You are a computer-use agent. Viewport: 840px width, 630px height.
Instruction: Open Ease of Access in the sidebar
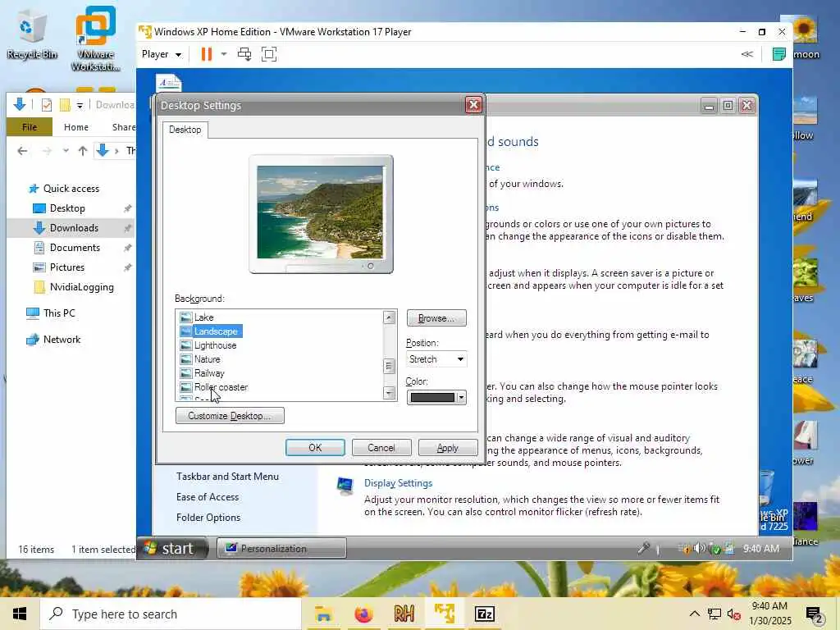click(x=208, y=496)
